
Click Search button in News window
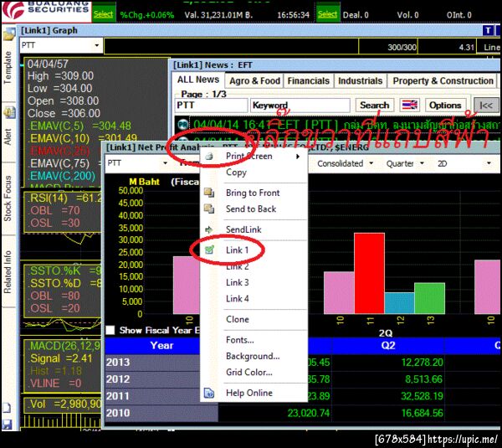coord(374,106)
